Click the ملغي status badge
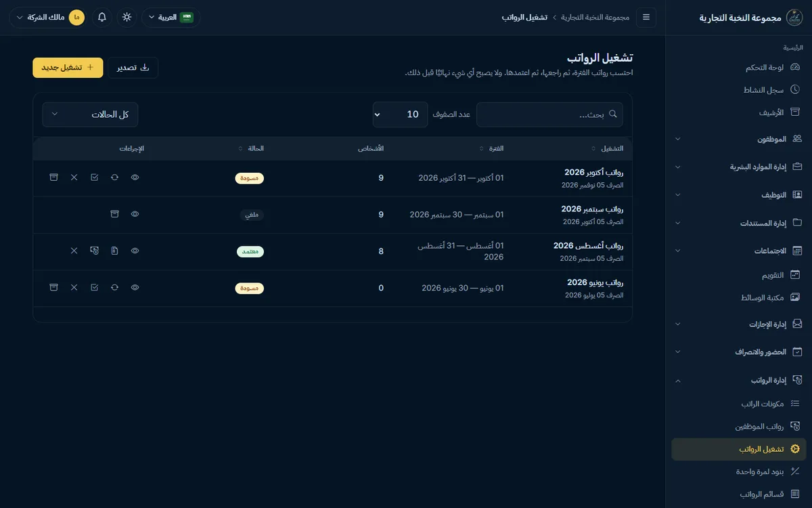Image resolution: width=812 pixels, height=508 pixels. point(251,215)
